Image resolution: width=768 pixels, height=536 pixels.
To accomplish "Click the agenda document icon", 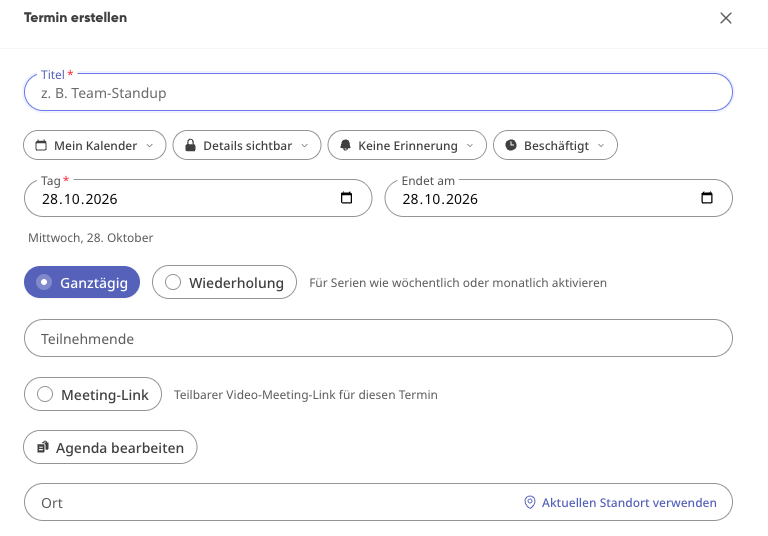I will coord(43,447).
